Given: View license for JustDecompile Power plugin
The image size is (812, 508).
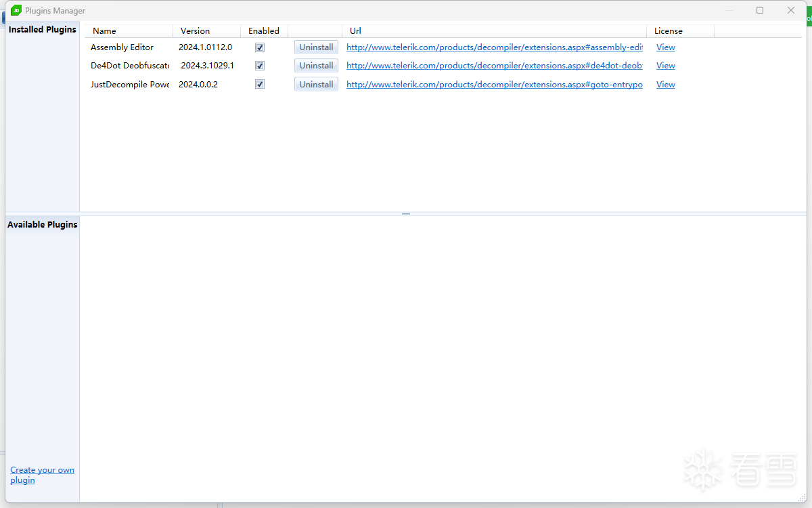Looking at the screenshot, I should 666,85.
